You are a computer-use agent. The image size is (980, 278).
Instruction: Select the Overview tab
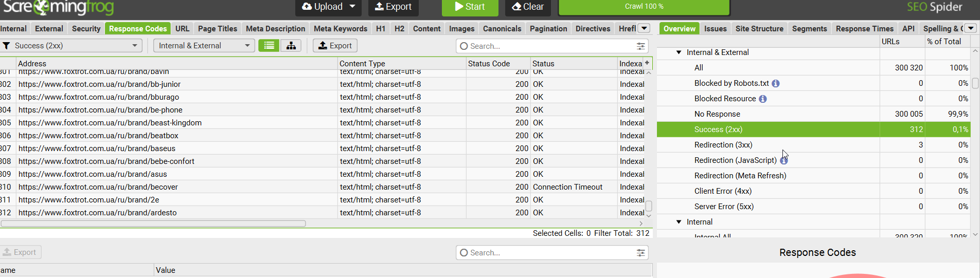679,29
